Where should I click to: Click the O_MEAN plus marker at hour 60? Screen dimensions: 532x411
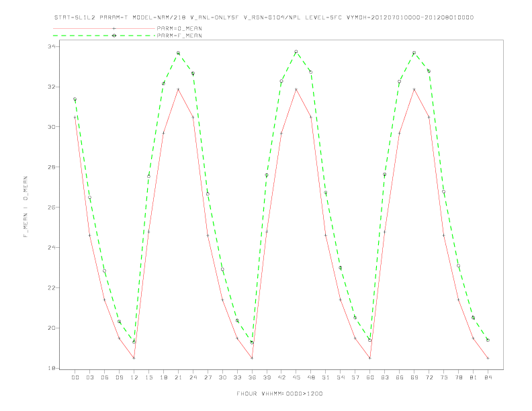[370, 358]
